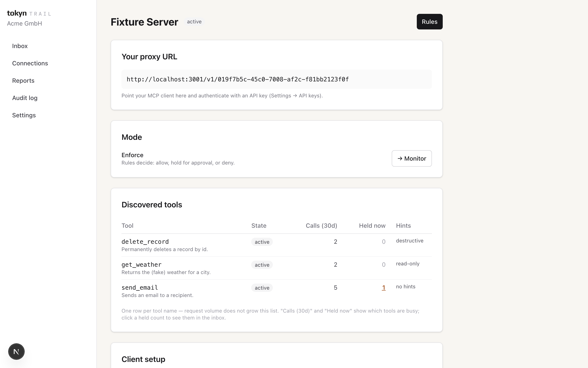Navigate to the Audit log
The width and height of the screenshot is (588, 368).
(25, 98)
